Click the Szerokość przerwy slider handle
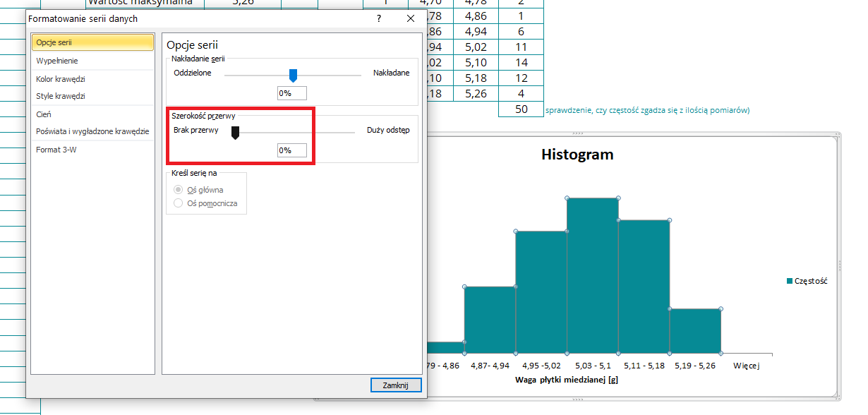Image resolution: width=868 pixels, height=415 pixels. click(x=236, y=132)
